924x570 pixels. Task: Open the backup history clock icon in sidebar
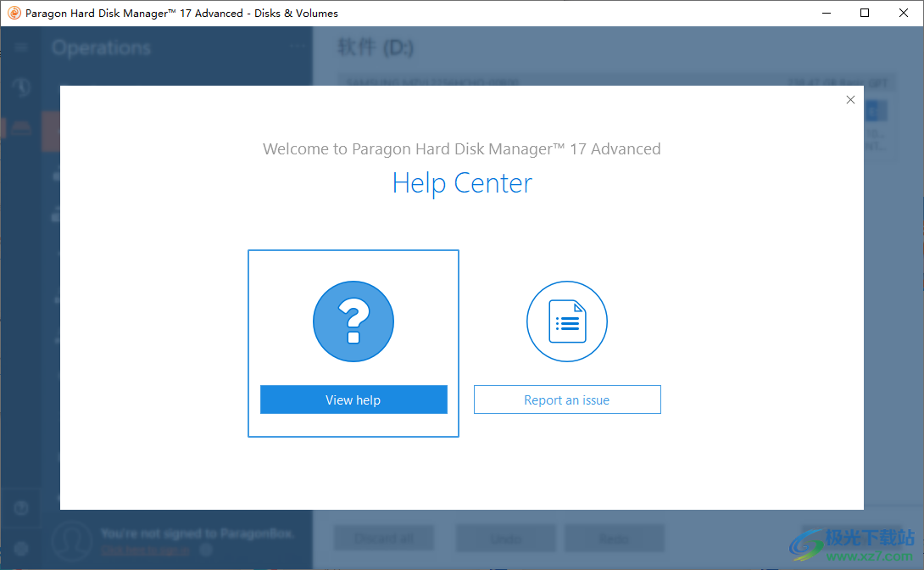pyautogui.click(x=21, y=87)
